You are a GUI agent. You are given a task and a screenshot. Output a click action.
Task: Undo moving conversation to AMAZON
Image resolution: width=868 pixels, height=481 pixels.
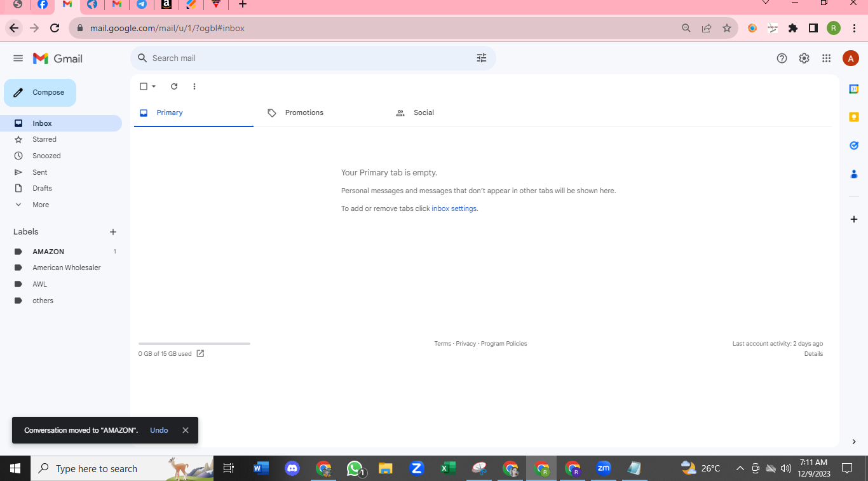(x=159, y=430)
